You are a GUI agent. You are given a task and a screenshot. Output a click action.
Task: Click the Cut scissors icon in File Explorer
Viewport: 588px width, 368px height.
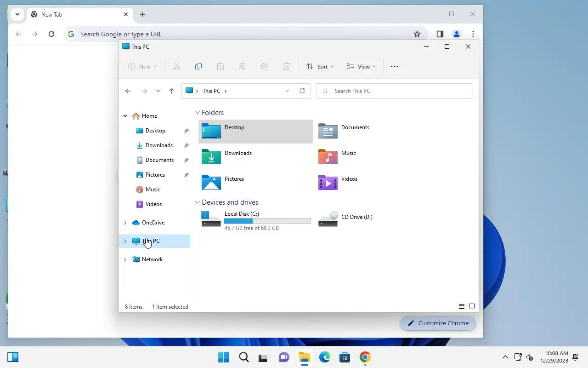[176, 66]
